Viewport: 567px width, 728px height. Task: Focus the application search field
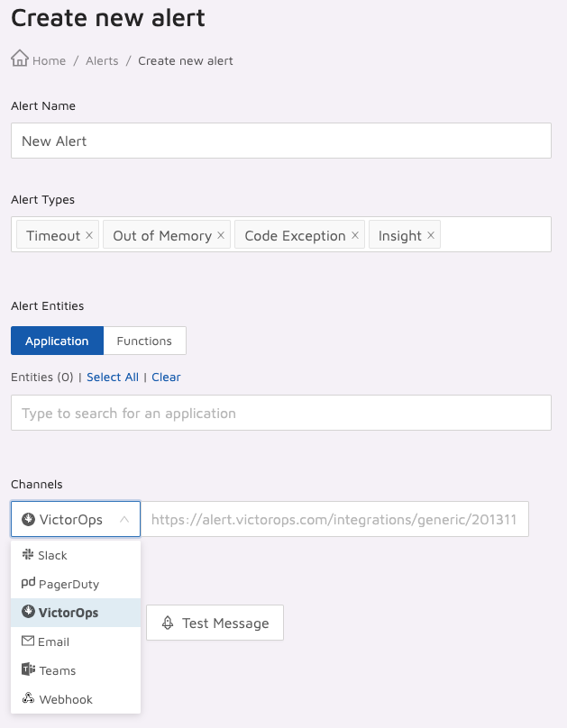pyautogui.click(x=281, y=413)
